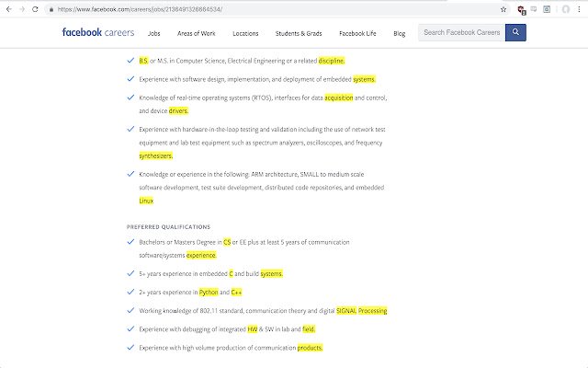Click the checkmark beside 'Knowledge of real-time operating systems'
The height and width of the screenshot is (368, 588).
click(130, 97)
